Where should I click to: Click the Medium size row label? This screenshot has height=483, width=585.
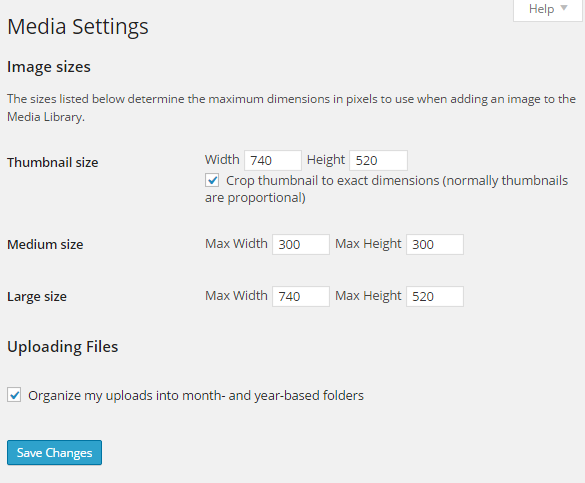(x=45, y=245)
